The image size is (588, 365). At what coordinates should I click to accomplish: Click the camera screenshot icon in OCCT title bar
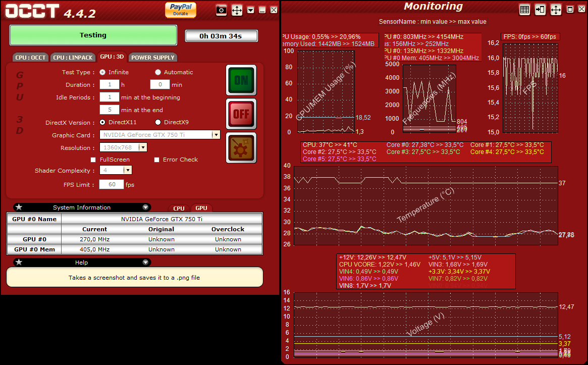pyautogui.click(x=221, y=10)
